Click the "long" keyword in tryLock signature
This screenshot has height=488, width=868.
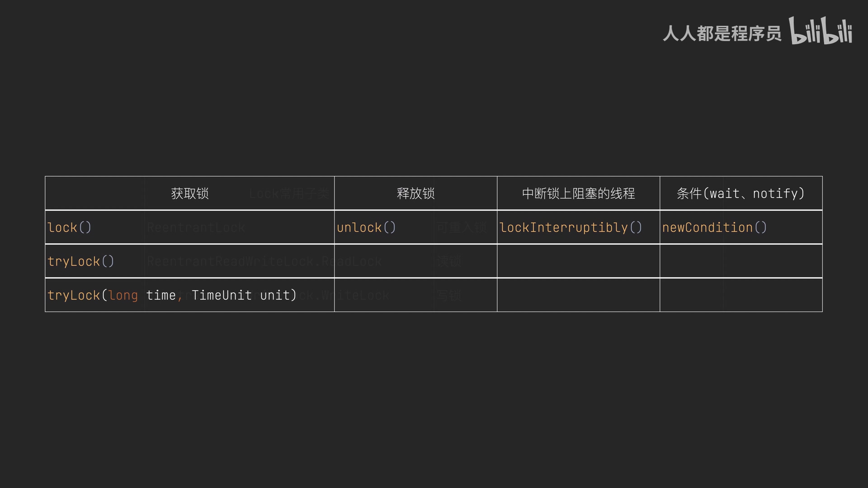click(123, 295)
